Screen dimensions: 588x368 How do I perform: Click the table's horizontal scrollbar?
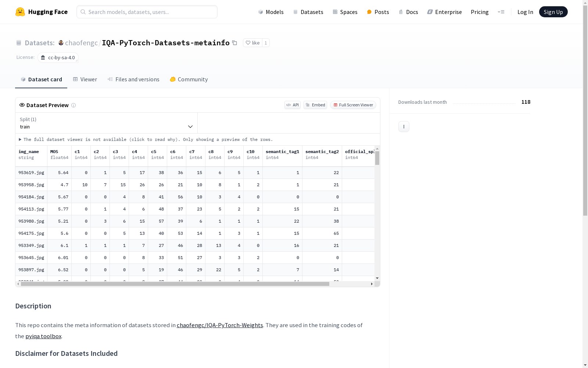175,284
